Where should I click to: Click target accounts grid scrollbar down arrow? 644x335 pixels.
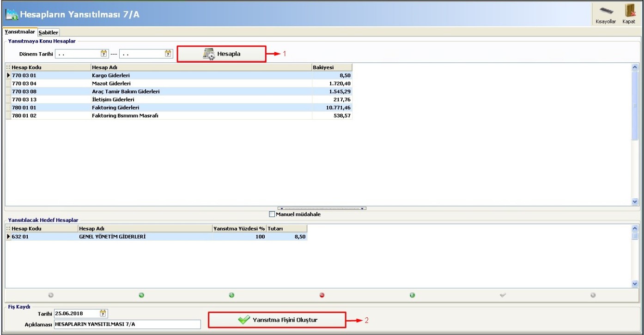click(634, 284)
